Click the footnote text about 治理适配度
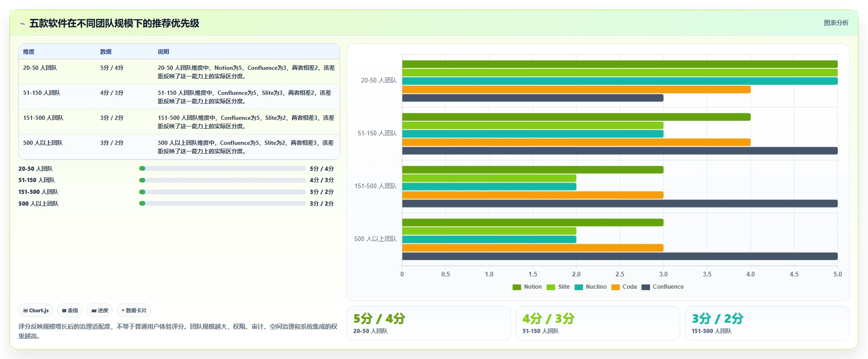This screenshot has height=359, width=868. click(178, 331)
